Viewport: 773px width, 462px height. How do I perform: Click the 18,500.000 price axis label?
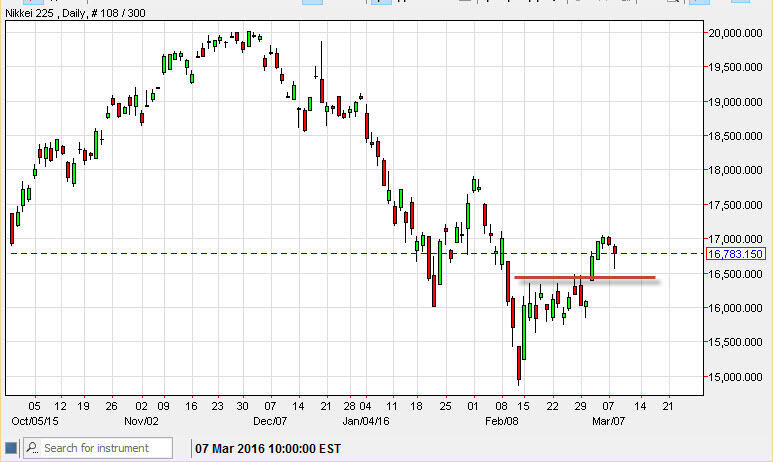(x=735, y=136)
